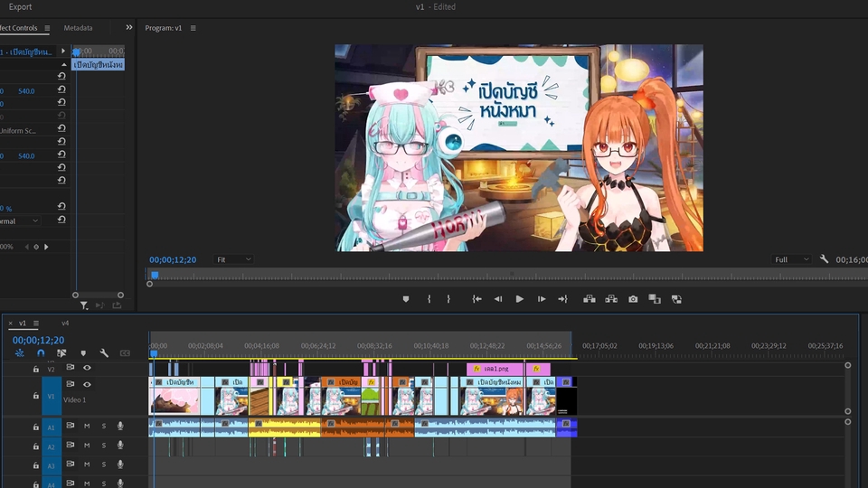
Task: Open the Full playback resolution dropdown
Action: (x=792, y=259)
